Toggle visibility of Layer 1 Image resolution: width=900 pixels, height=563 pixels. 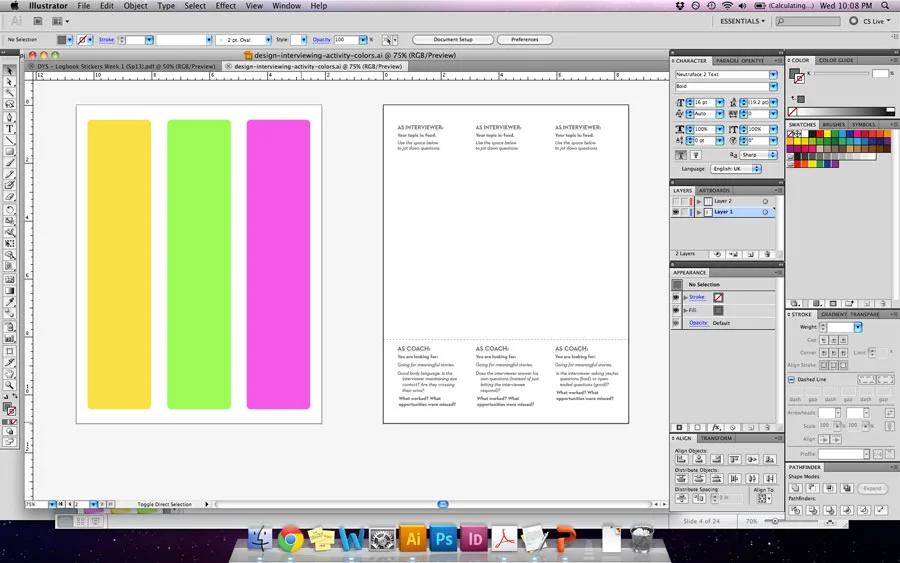tap(676, 212)
